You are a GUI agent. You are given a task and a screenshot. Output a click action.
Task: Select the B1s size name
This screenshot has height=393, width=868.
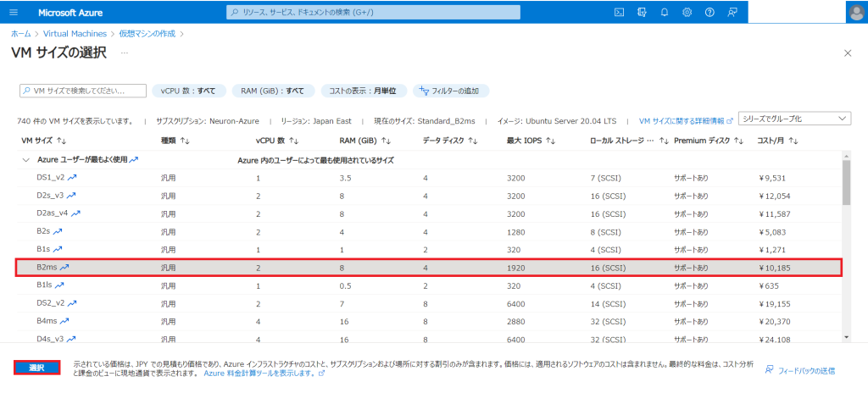point(44,249)
